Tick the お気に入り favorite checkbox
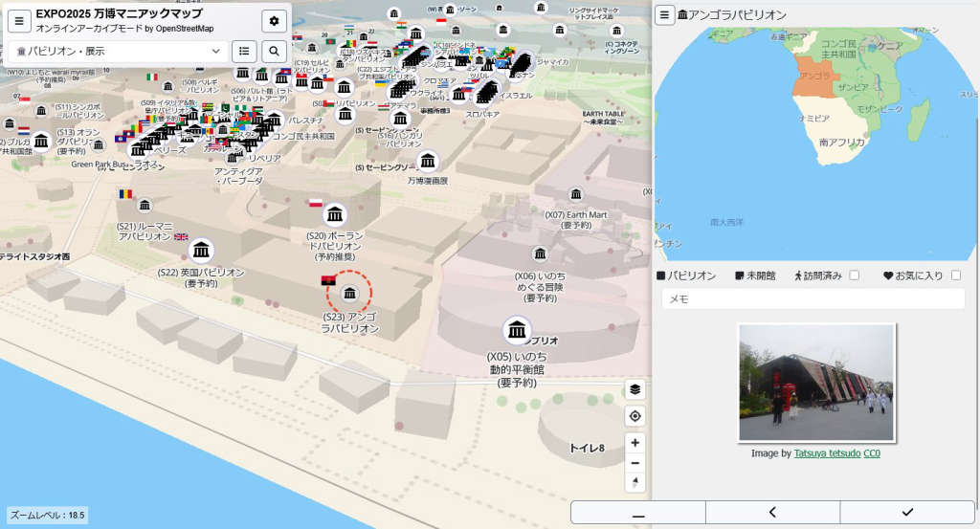This screenshot has height=529, width=980. (955, 276)
